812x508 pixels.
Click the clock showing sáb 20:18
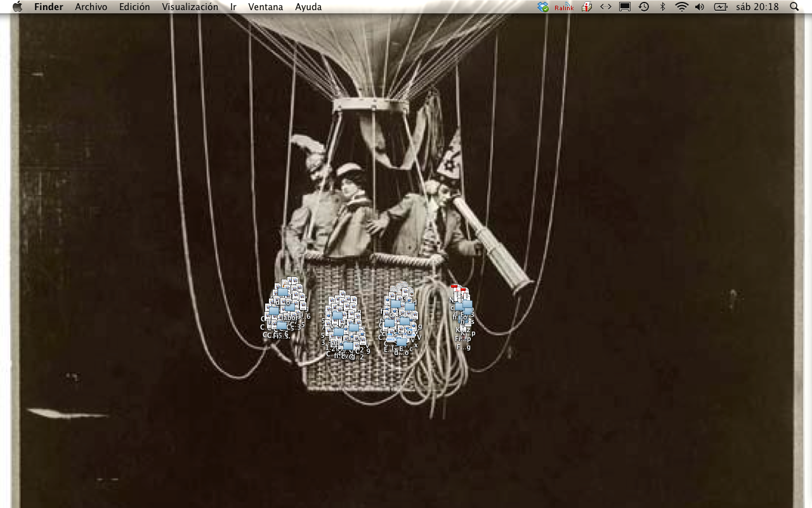point(757,7)
